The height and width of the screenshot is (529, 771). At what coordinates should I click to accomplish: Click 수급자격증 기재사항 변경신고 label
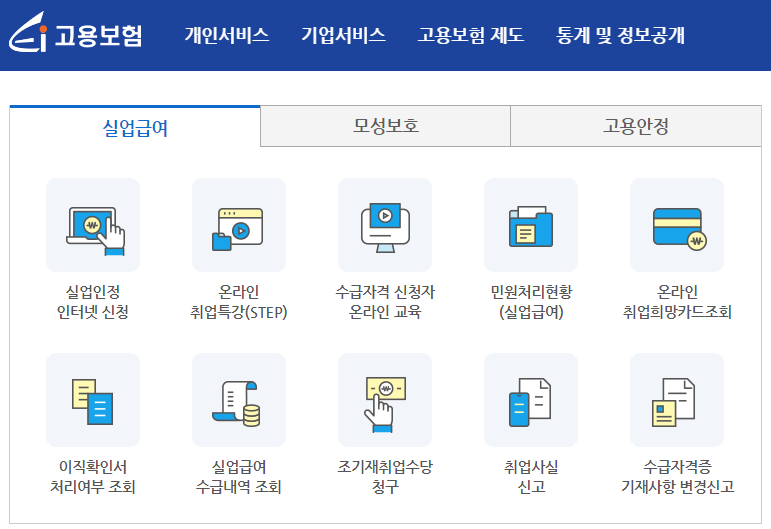(677, 477)
